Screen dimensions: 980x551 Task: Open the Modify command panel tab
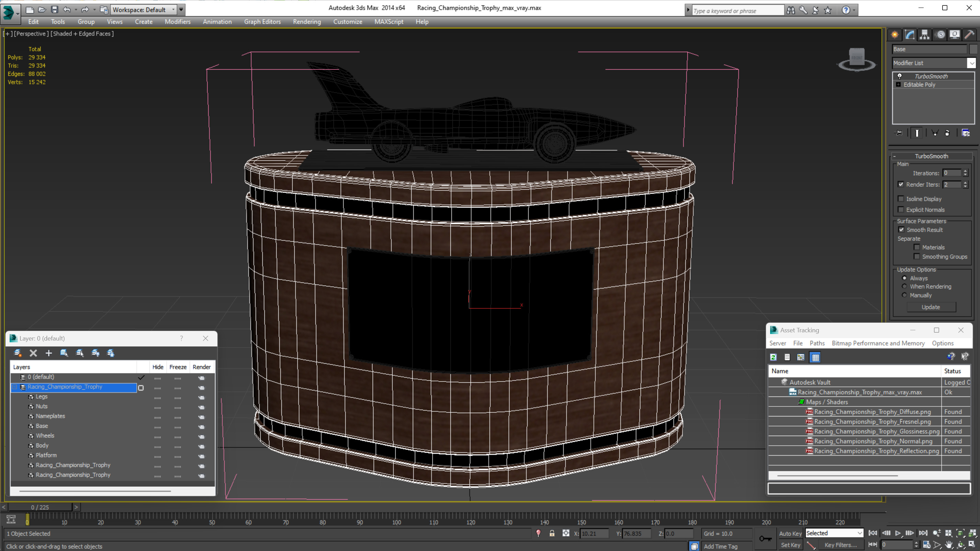tap(910, 35)
